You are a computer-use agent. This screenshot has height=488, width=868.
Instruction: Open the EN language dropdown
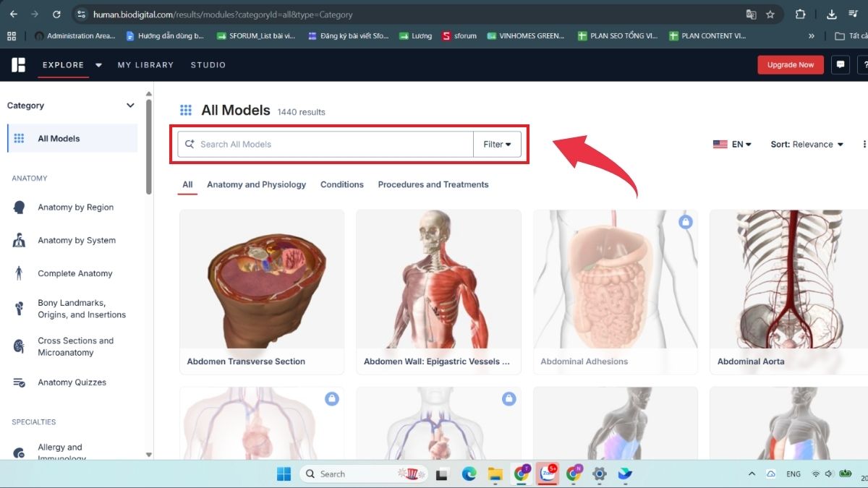click(732, 144)
